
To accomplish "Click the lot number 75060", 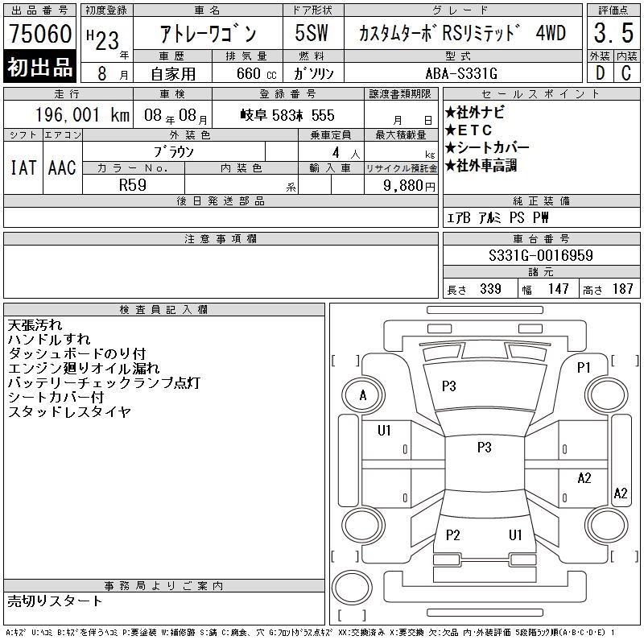I will click(x=40, y=34).
